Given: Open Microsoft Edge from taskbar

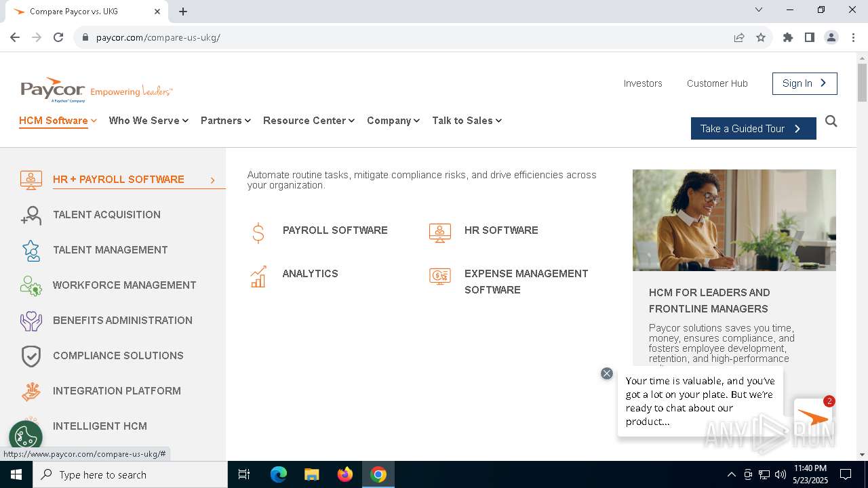Looking at the screenshot, I should pyautogui.click(x=279, y=474).
